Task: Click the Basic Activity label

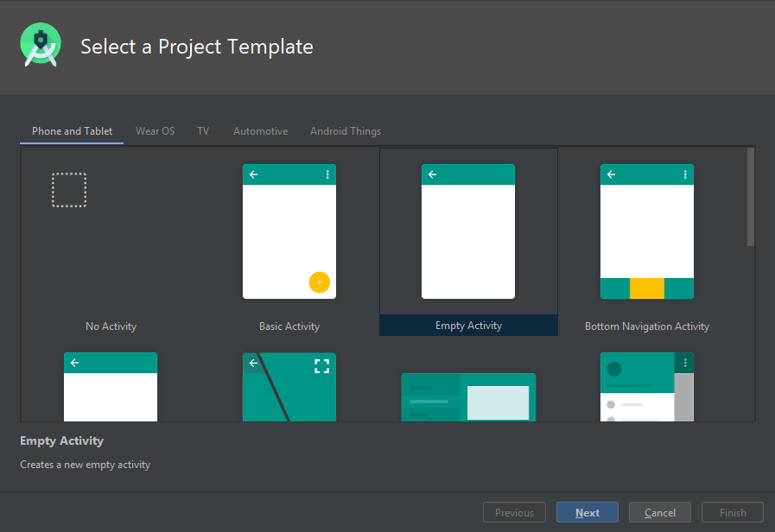Action: (289, 326)
